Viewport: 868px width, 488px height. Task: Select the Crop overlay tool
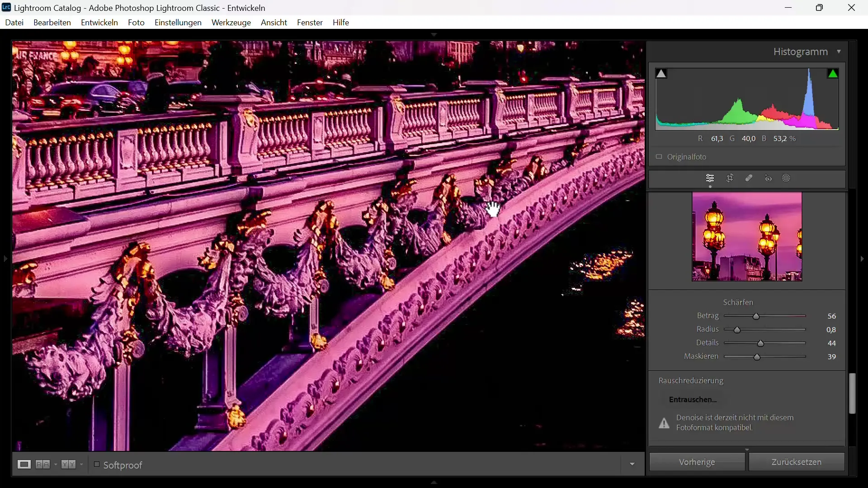[x=730, y=179]
